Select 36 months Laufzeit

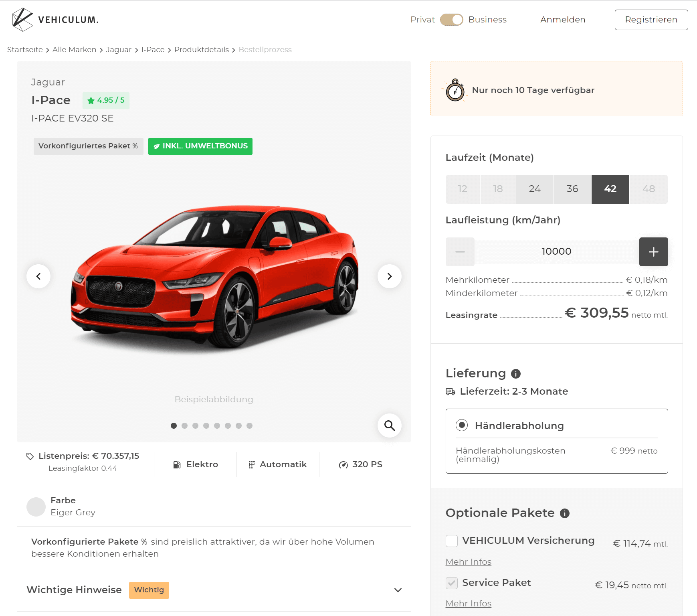[x=572, y=189]
